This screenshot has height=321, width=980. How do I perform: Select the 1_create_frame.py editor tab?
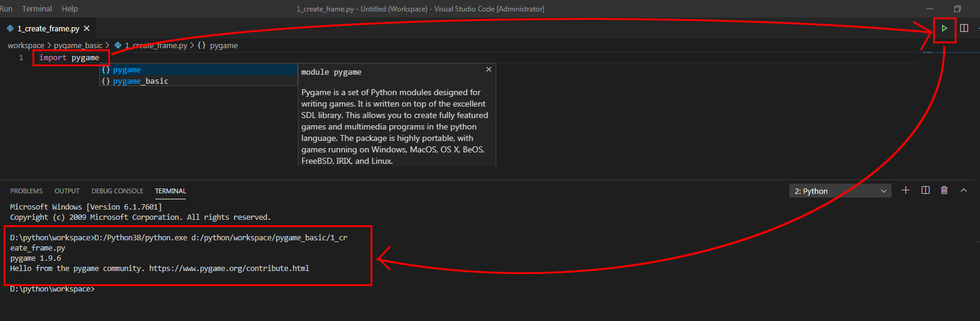(x=48, y=28)
